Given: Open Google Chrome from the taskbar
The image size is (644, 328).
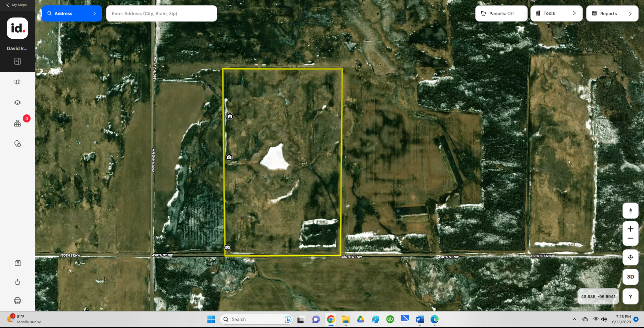Looking at the screenshot, I should (x=331, y=319).
